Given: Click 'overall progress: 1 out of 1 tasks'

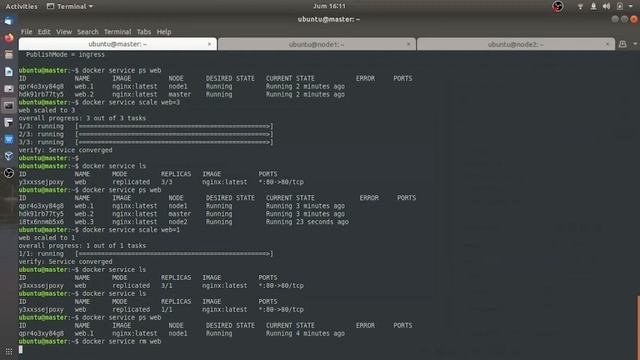Looking at the screenshot, I should tap(82, 246).
